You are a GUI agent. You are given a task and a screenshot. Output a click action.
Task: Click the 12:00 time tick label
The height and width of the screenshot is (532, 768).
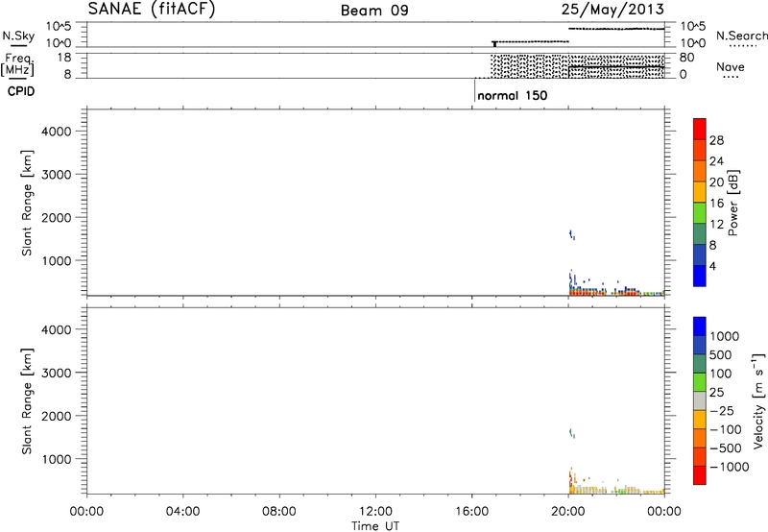click(x=375, y=512)
